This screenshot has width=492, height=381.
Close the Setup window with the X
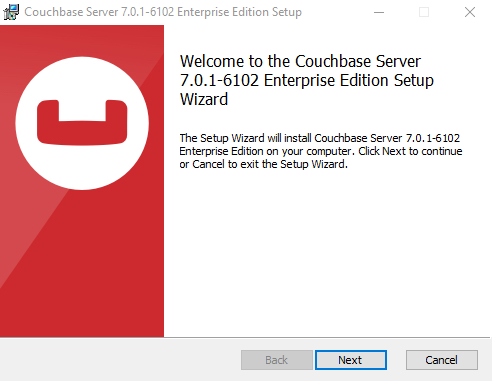coord(470,12)
